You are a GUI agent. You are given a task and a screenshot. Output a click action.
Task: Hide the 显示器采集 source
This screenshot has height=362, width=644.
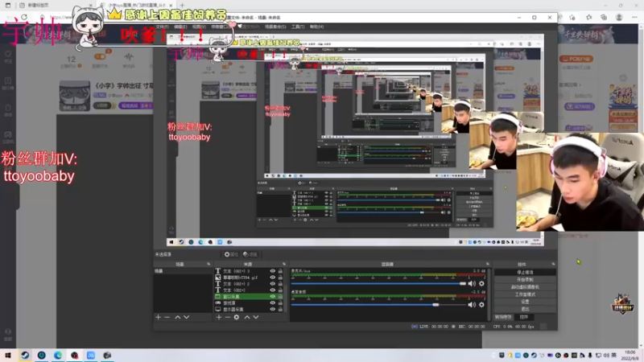click(272, 309)
